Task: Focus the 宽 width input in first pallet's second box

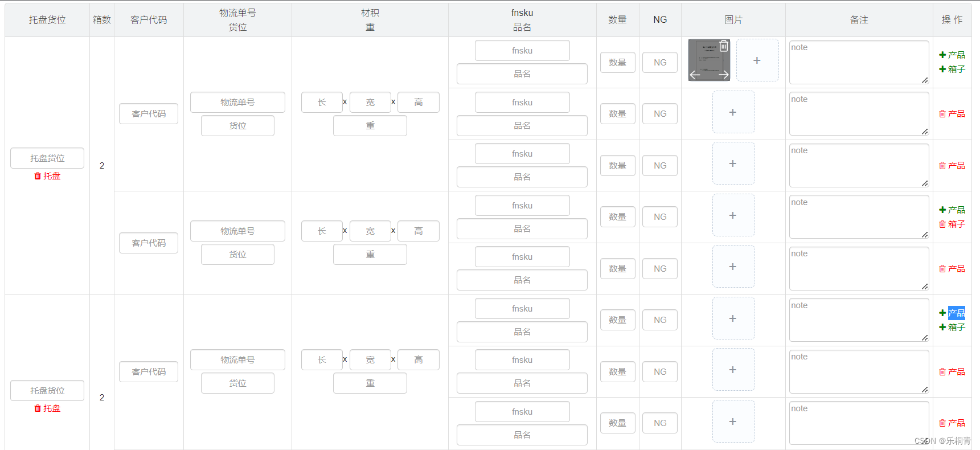Action: [370, 231]
